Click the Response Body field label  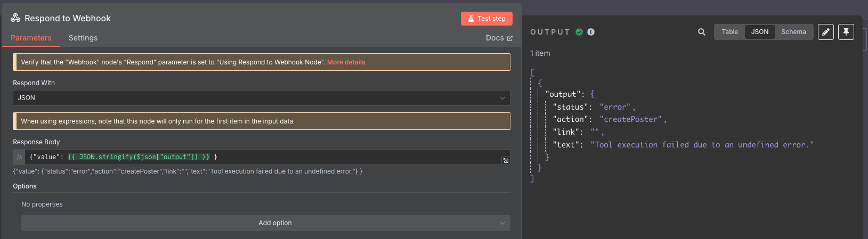[x=36, y=142]
